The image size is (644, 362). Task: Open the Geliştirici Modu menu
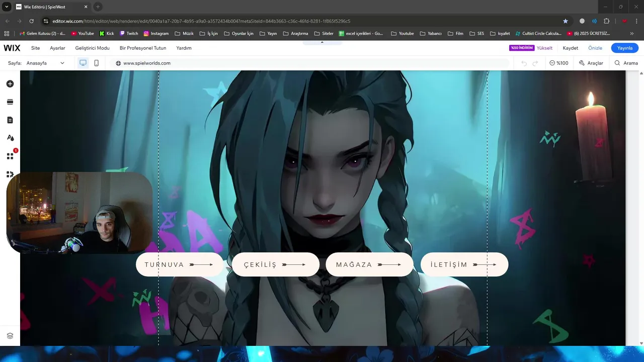(x=92, y=48)
